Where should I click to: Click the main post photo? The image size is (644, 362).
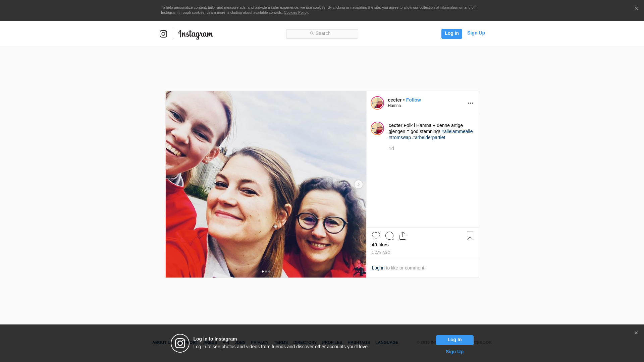(x=266, y=184)
